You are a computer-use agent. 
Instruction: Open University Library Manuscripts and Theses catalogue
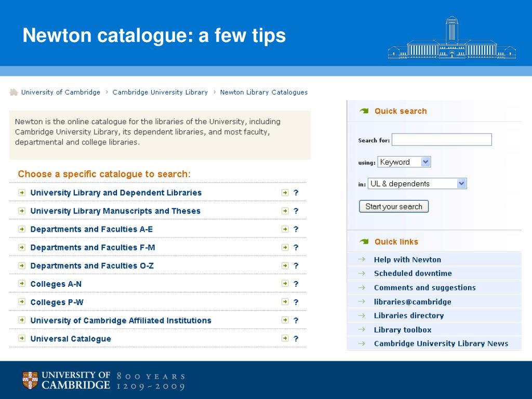[x=115, y=211]
